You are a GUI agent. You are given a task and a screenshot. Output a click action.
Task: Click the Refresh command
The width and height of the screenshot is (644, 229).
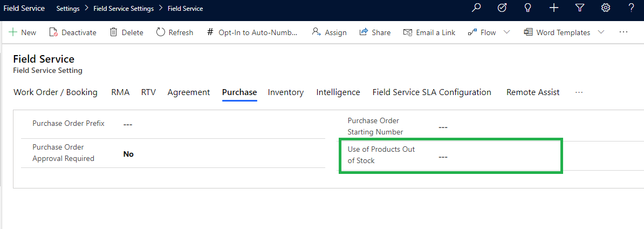coord(174,32)
